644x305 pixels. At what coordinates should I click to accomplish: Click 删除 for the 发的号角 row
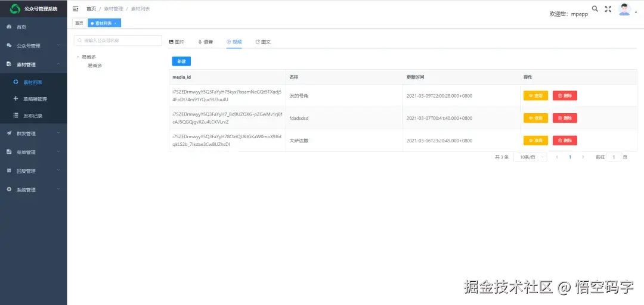pos(565,96)
